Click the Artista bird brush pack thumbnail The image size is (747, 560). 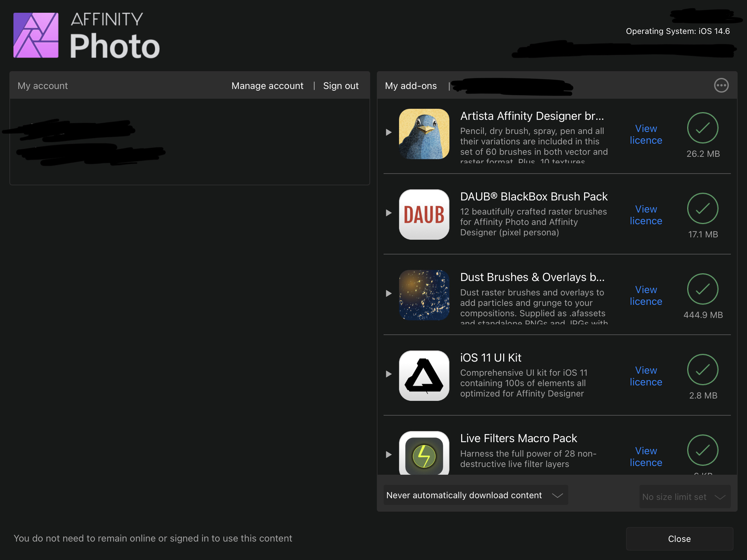[x=424, y=134]
